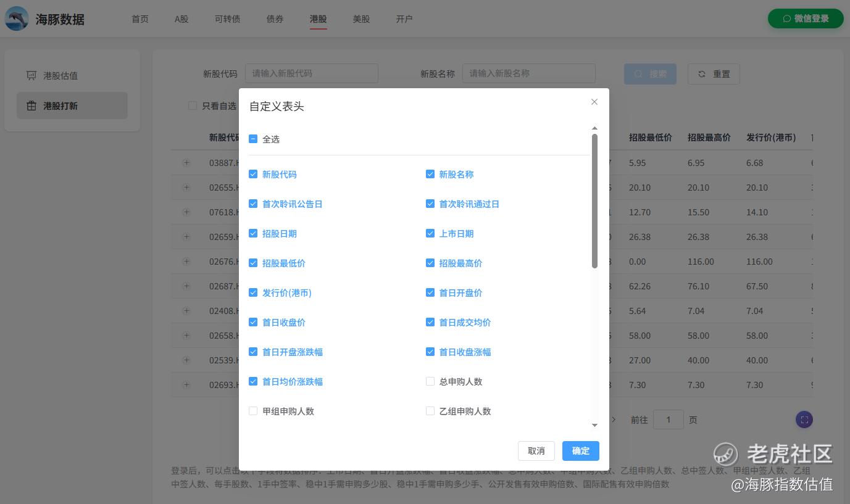850x504 pixels.
Task: Expand row 02687.HK with plus icon
Action: (186, 286)
